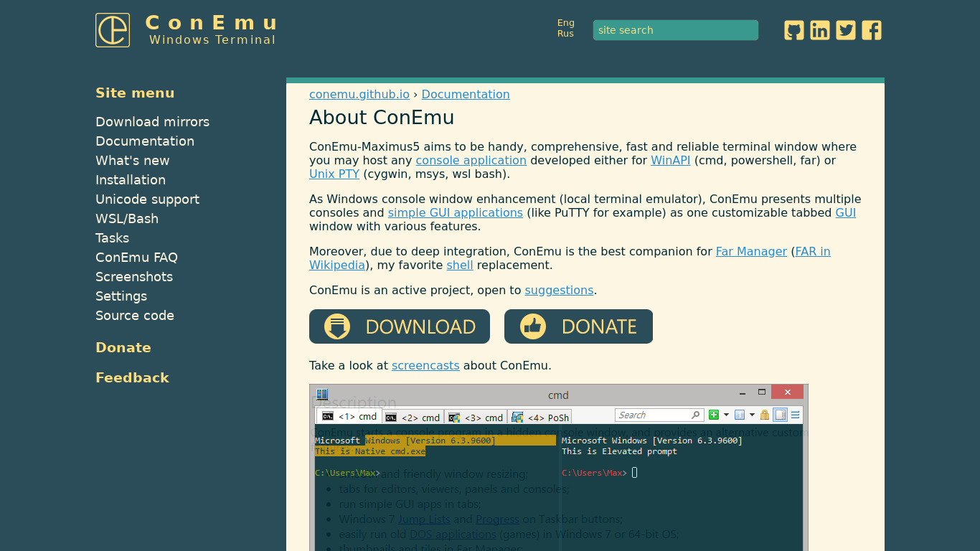Click the Donate heading in sidebar
This screenshot has width=980, height=551.
[123, 348]
